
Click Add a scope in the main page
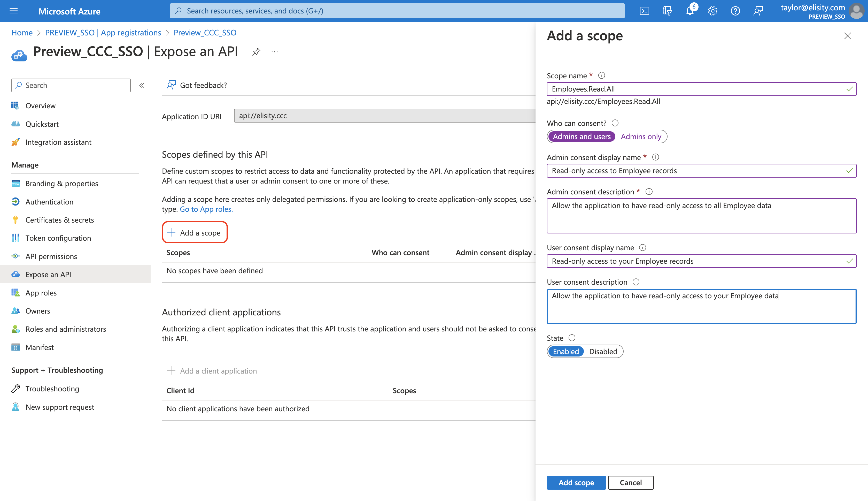tap(195, 233)
